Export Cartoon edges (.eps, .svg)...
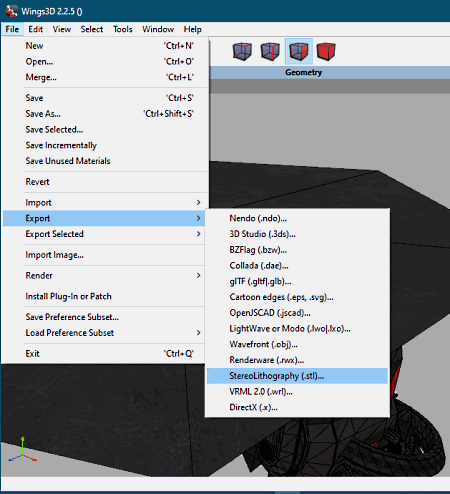This screenshot has width=450, height=494. pyautogui.click(x=297, y=297)
